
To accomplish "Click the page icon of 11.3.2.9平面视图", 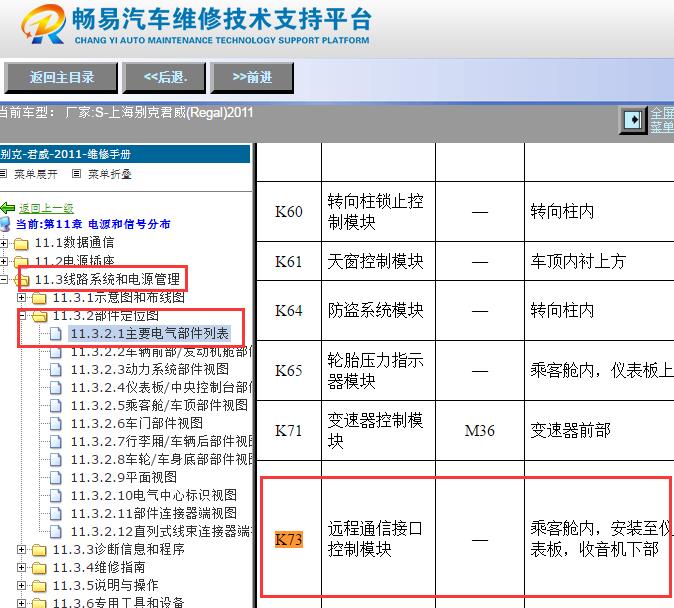I will 55,477.
